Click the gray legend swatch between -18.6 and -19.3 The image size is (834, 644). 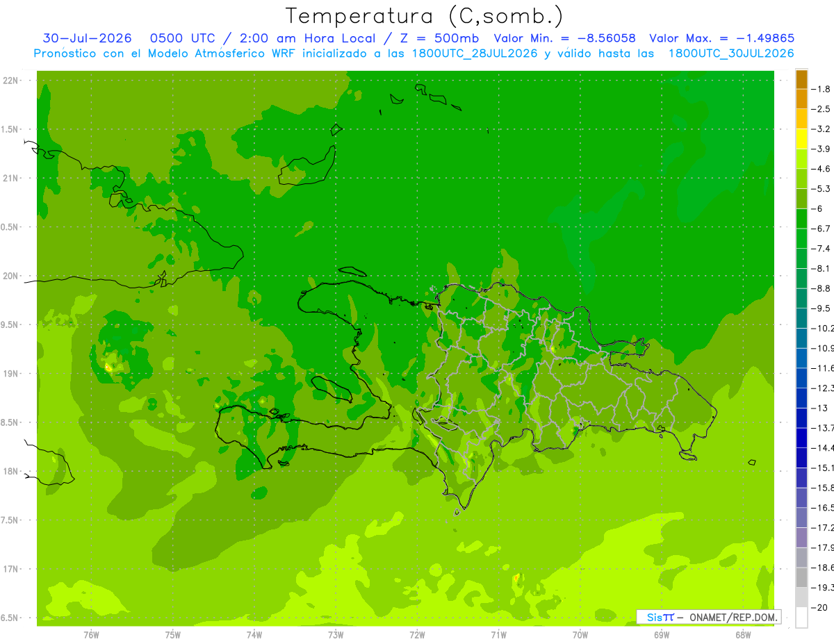click(x=801, y=577)
